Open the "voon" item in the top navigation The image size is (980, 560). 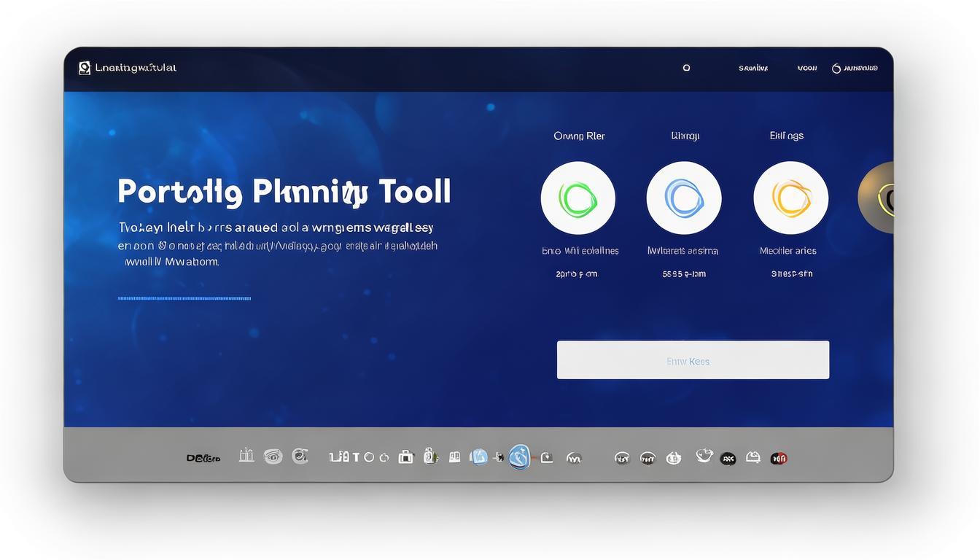pos(806,68)
